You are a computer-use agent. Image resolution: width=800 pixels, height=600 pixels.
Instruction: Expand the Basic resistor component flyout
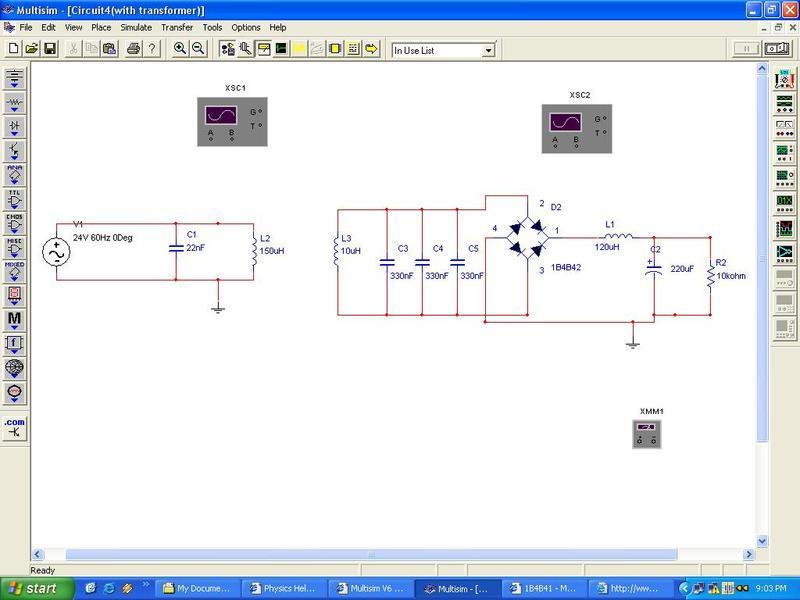pos(14,102)
